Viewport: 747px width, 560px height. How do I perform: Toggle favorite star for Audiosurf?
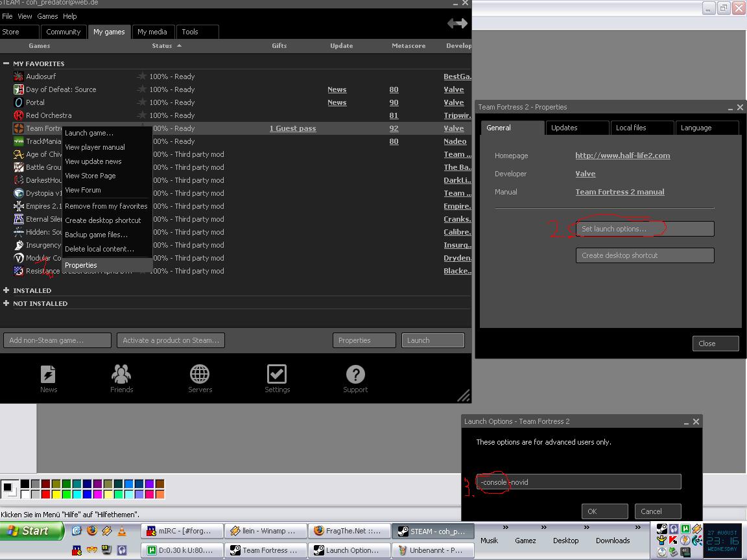tap(142, 76)
